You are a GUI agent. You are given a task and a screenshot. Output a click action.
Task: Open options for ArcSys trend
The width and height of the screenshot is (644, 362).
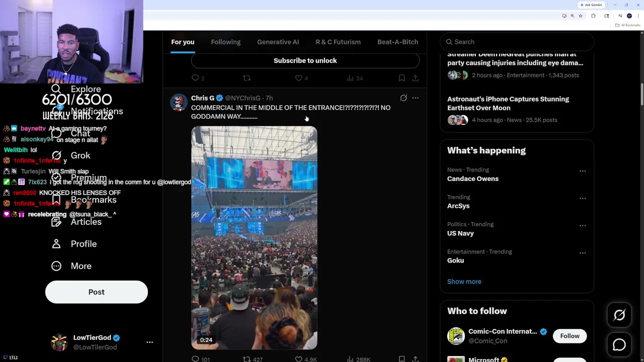coord(583,198)
